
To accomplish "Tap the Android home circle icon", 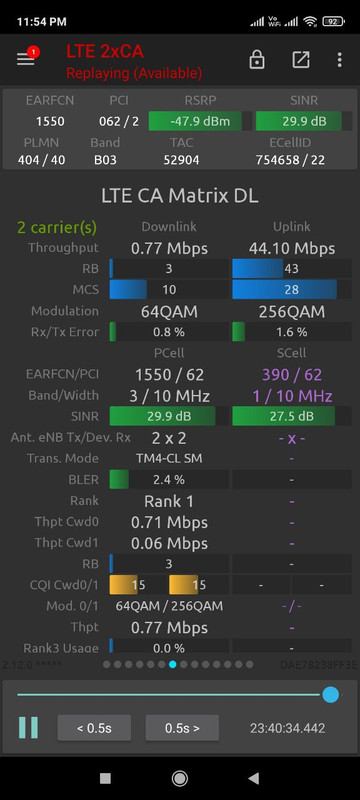I will pyautogui.click(x=179, y=778).
